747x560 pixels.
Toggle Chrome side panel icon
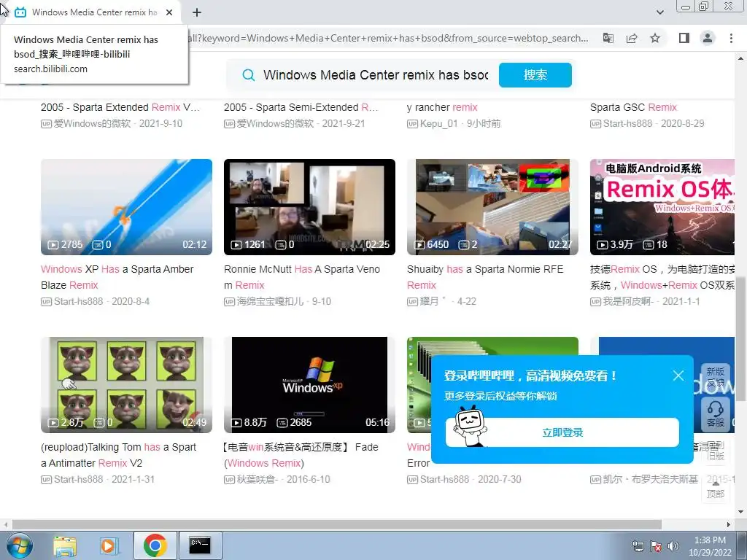684,38
